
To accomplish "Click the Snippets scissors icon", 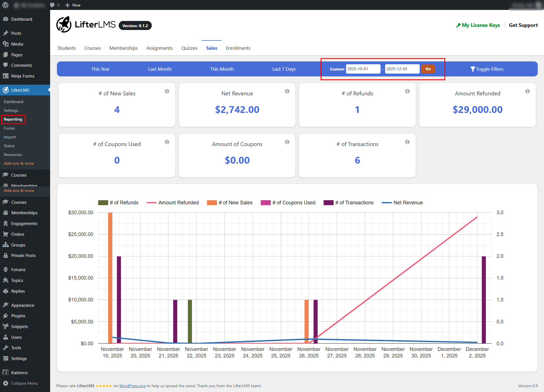I will [6, 326].
